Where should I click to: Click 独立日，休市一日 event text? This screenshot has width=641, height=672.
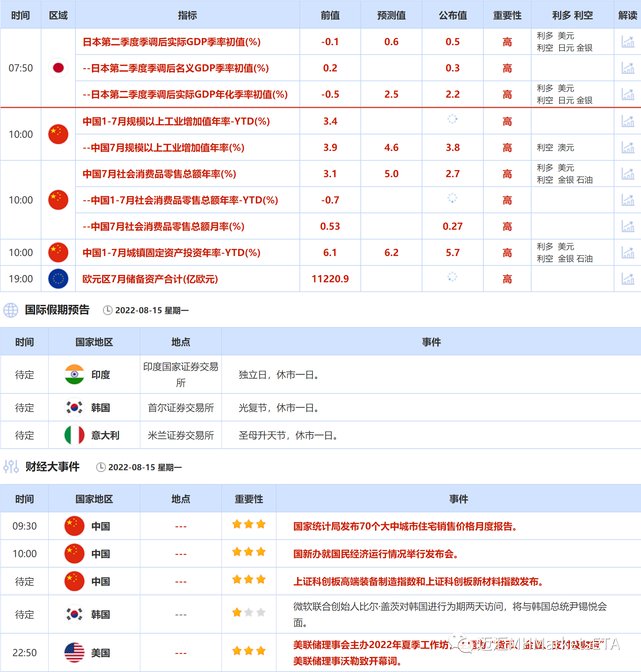[280, 375]
